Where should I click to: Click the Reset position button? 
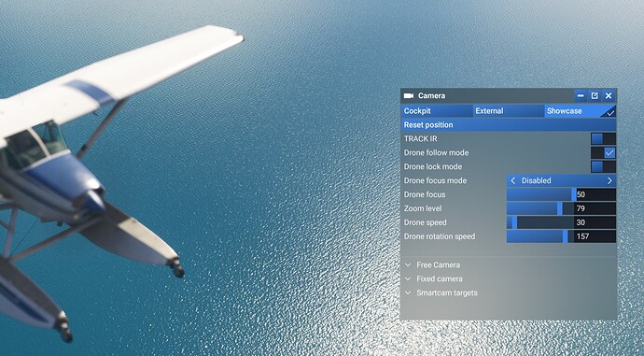pos(509,125)
